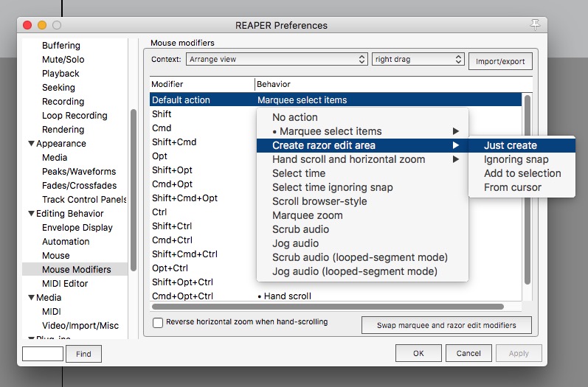Choose Scrub audio (looped-segment mode)

[362, 257]
